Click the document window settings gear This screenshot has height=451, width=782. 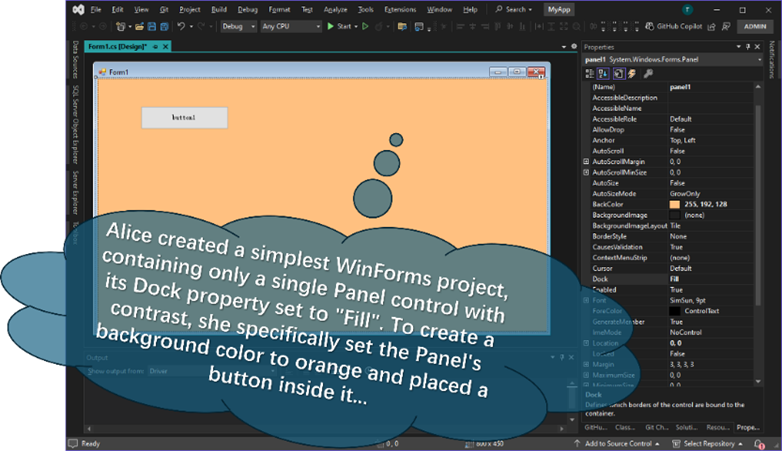[x=574, y=46]
